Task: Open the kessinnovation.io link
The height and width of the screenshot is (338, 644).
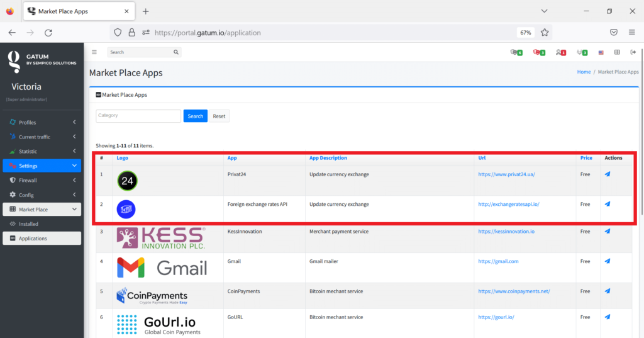Action: 506,232
